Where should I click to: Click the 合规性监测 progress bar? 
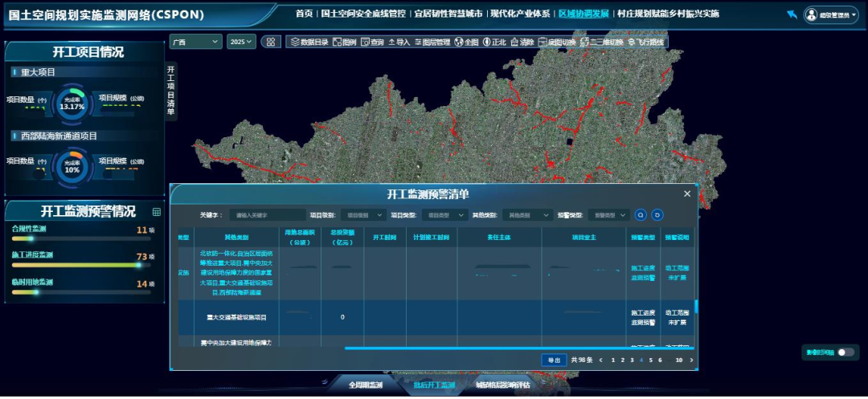(x=81, y=238)
